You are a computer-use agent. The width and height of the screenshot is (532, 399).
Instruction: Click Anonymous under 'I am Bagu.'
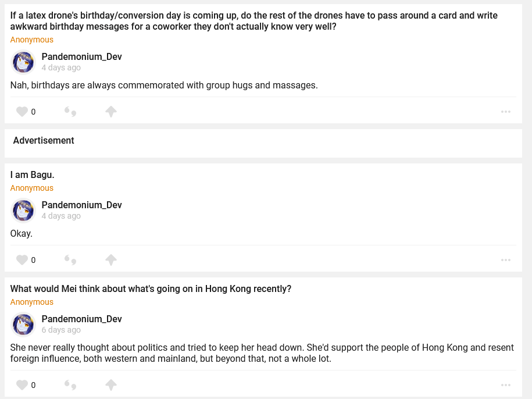32,188
